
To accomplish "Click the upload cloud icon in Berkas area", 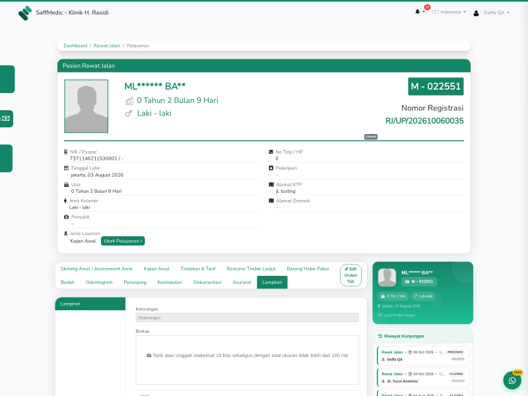I will [148, 355].
